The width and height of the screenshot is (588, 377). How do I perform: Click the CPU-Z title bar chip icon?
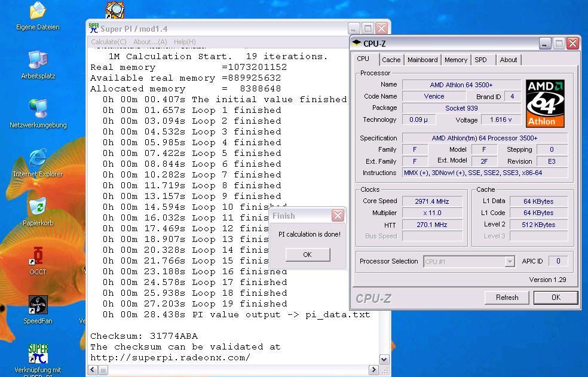[x=357, y=43]
